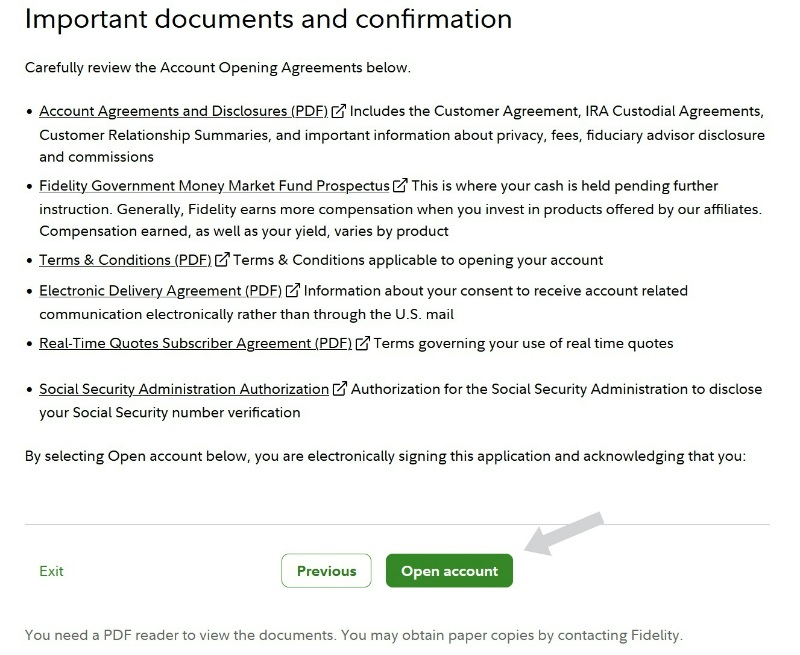Click external-link icon beside Account Agreements and Disclosures
This screenshot has width=800, height=655.
pos(339,111)
